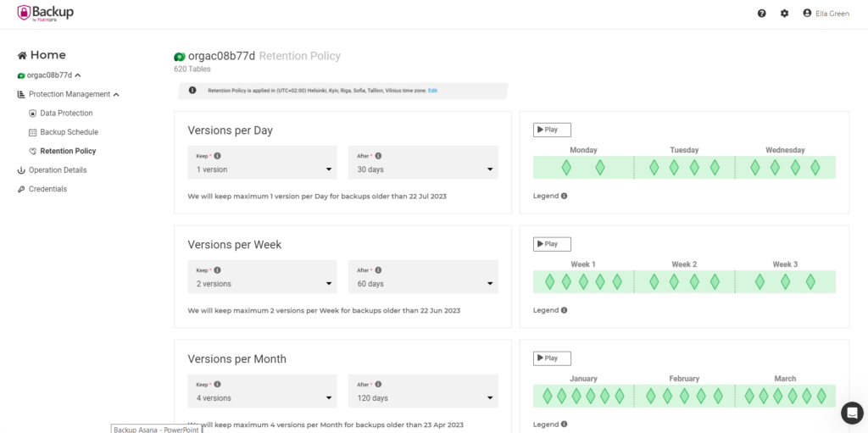Click text 'older than 22 Jun 2023'

click(424, 311)
